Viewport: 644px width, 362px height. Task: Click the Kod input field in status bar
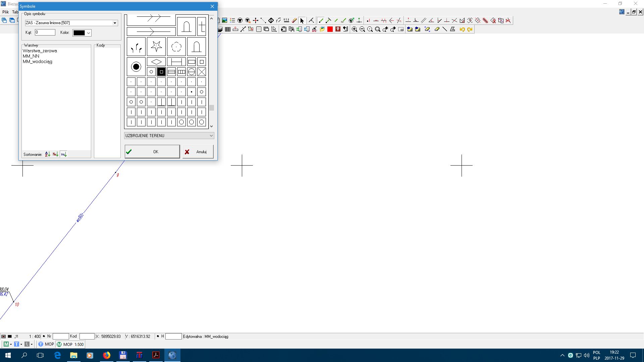pyautogui.click(x=87, y=336)
